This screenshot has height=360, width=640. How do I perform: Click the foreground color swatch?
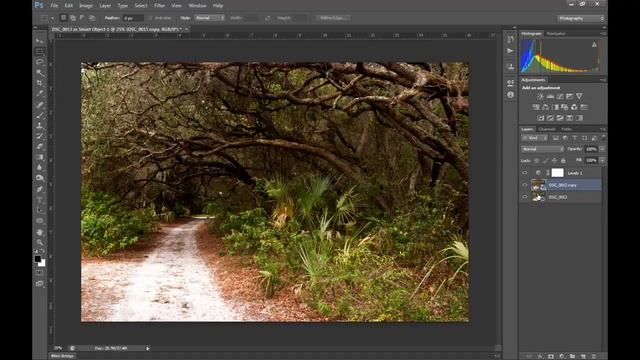pyautogui.click(x=38, y=259)
